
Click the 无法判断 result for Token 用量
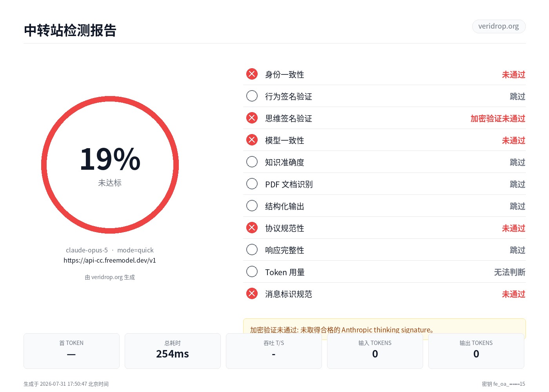(x=509, y=272)
